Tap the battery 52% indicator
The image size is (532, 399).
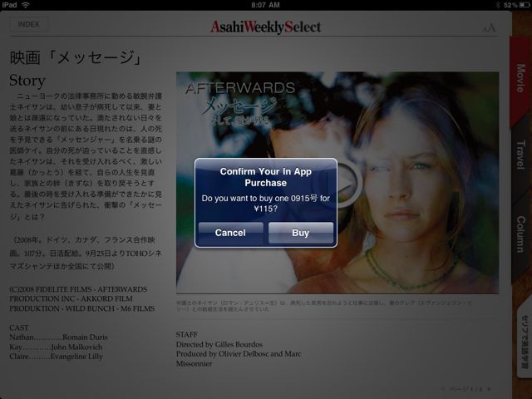click(516, 5)
